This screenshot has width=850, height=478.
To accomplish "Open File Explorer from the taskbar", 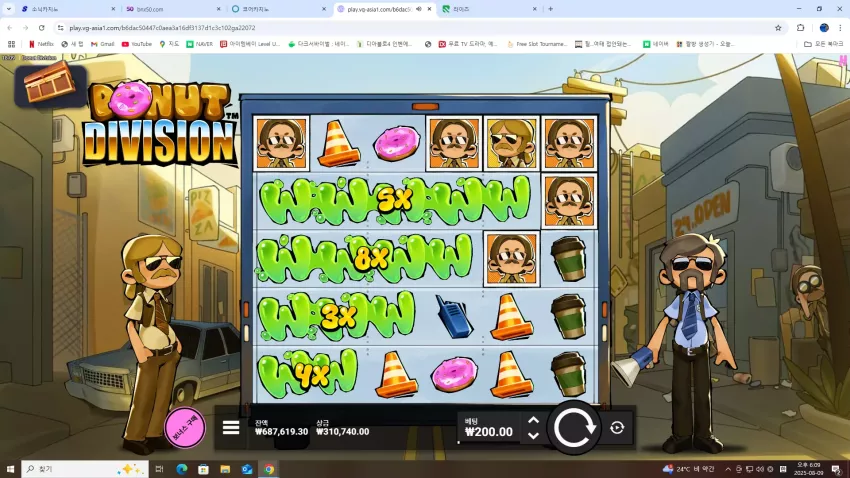I will click(x=225, y=469).
